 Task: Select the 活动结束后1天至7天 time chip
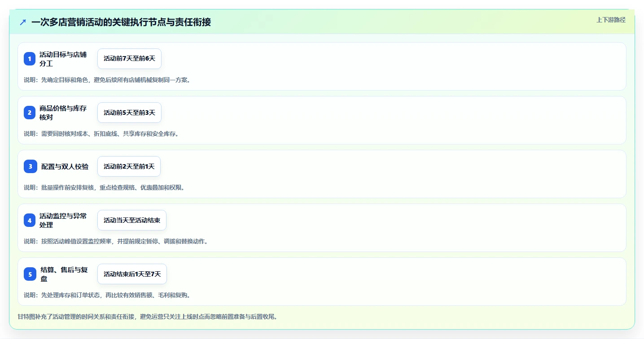coord(132,274)
